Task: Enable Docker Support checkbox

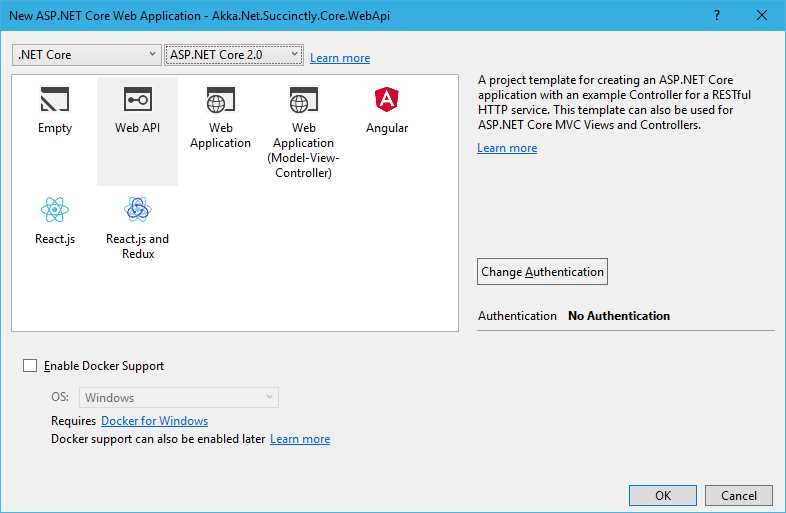Action: (x=30, y=366)
